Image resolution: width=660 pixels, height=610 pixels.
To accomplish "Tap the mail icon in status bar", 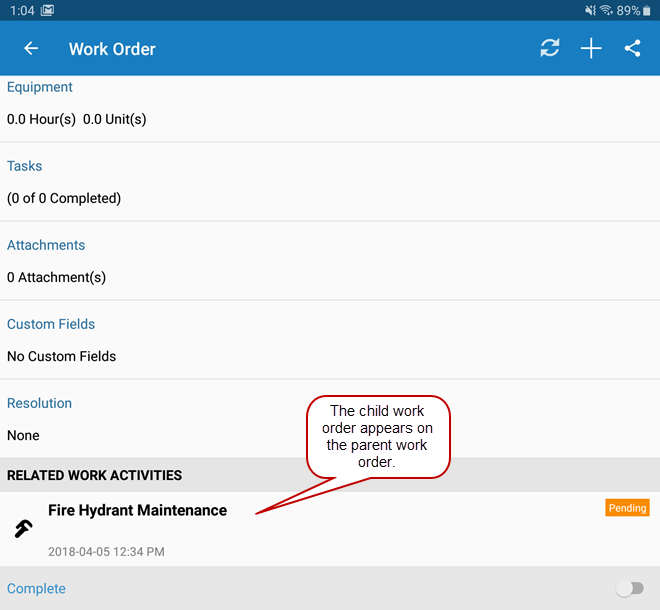I will tap(47, 10).
